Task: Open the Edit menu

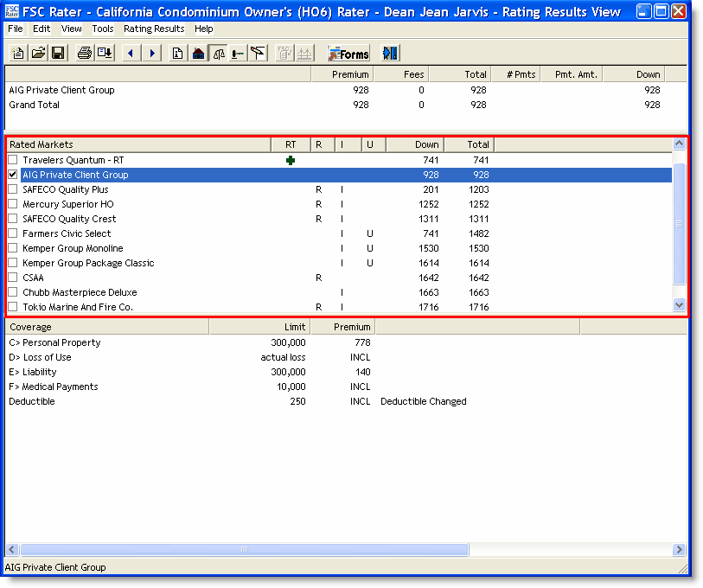Action: 42,29
